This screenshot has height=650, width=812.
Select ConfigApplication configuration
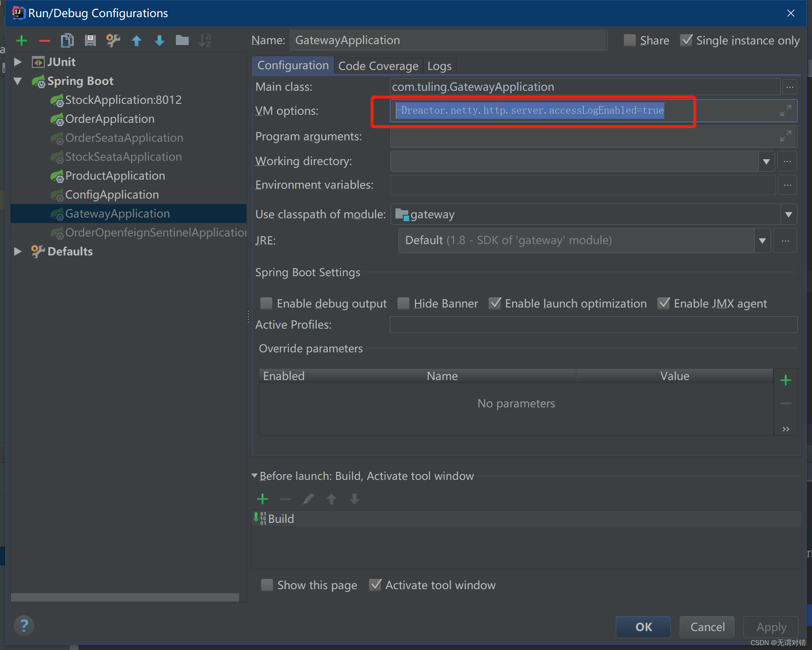tap(112, 195)
